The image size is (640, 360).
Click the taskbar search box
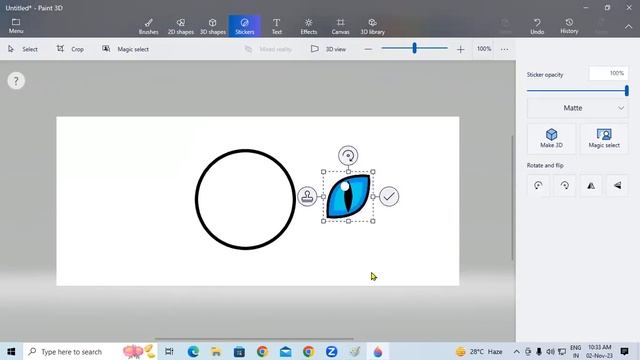pos(91,351)
